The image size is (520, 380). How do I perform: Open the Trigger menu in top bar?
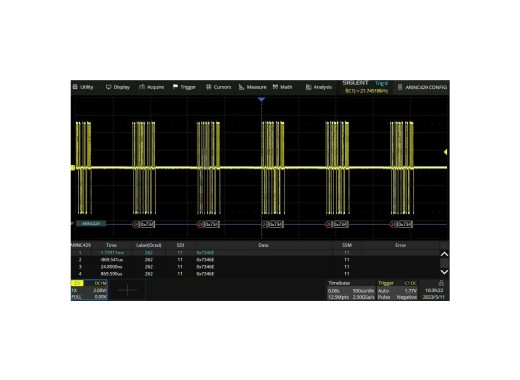[184, 87]
